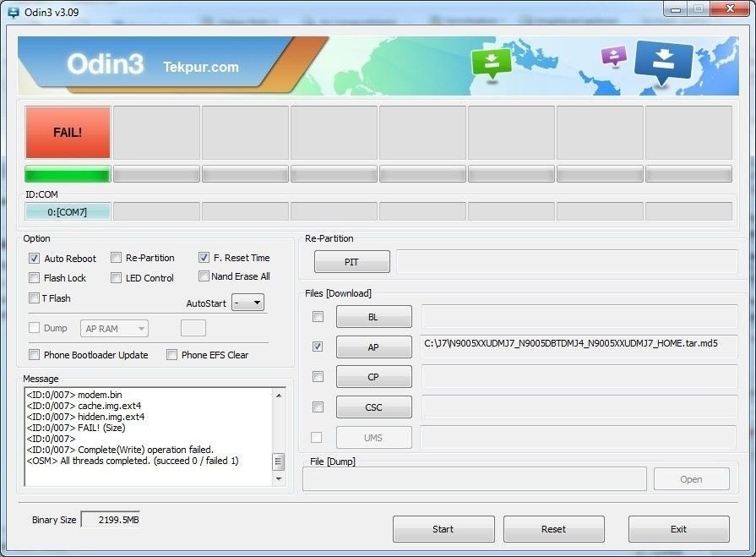Viewport: 756px width, 557px height.
Task: Enable Flash Lock option
Action: pyautogui.click(x=34, y=278)
